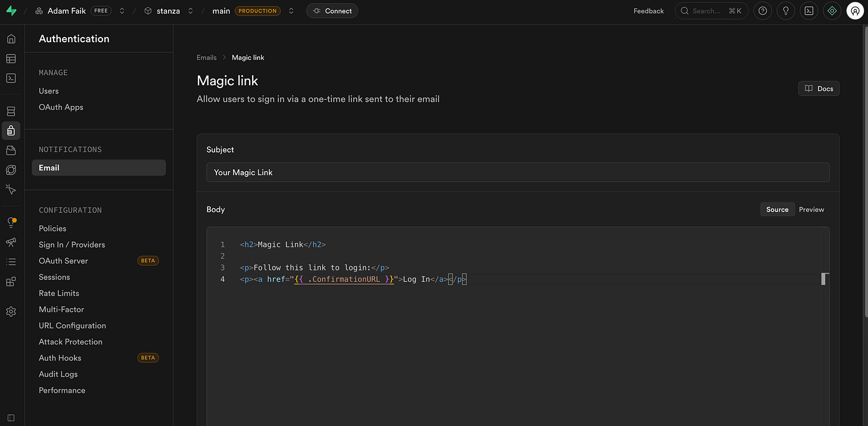Open the help question-mark icon in topbar
Screen dimensions: 868x426
pyautogui.click(x=762, y=10)
